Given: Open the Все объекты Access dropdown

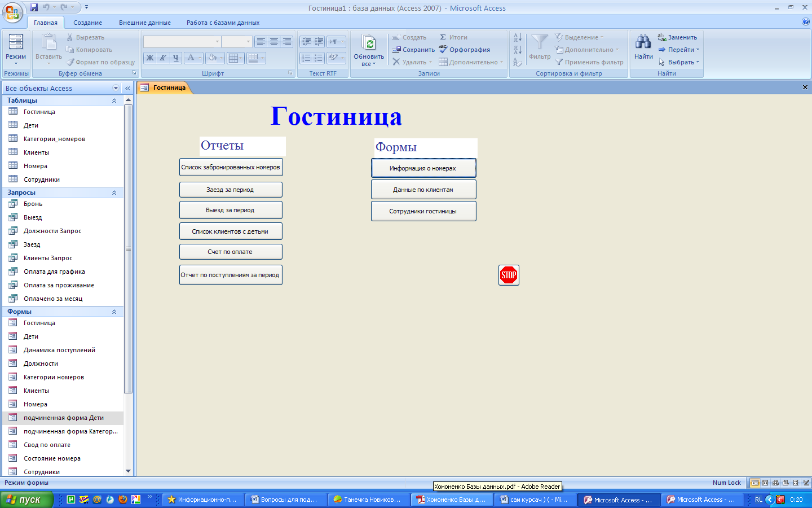Looking at the screenshot, I should pyautogui.click(x=116, y=88).
